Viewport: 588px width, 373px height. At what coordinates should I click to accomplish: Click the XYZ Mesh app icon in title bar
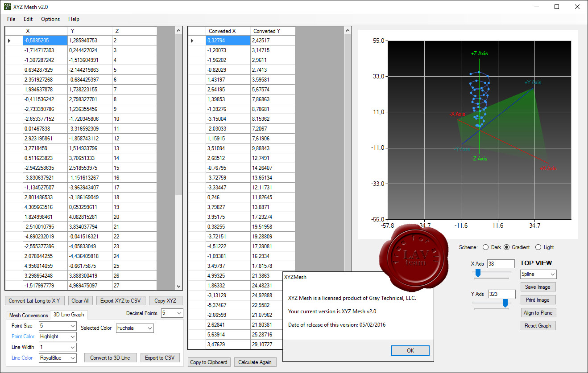point(8,7)
